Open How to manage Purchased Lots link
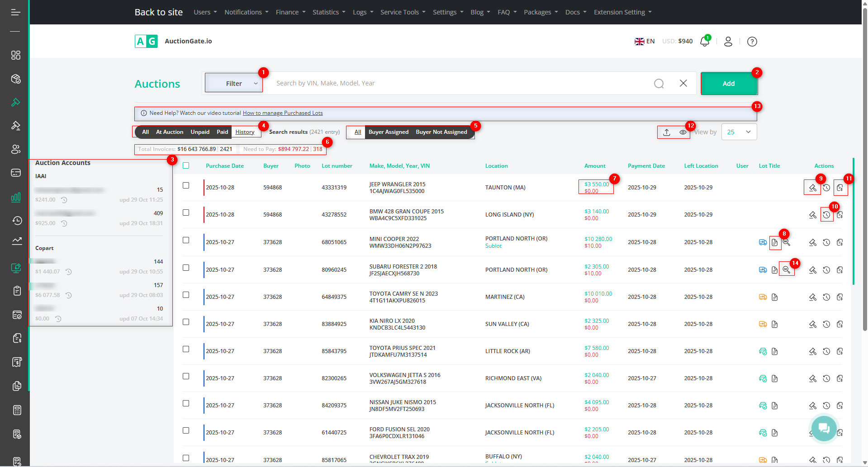Image resolution: width=868 pixels, height=467 pixels. [x=283, y=113]
